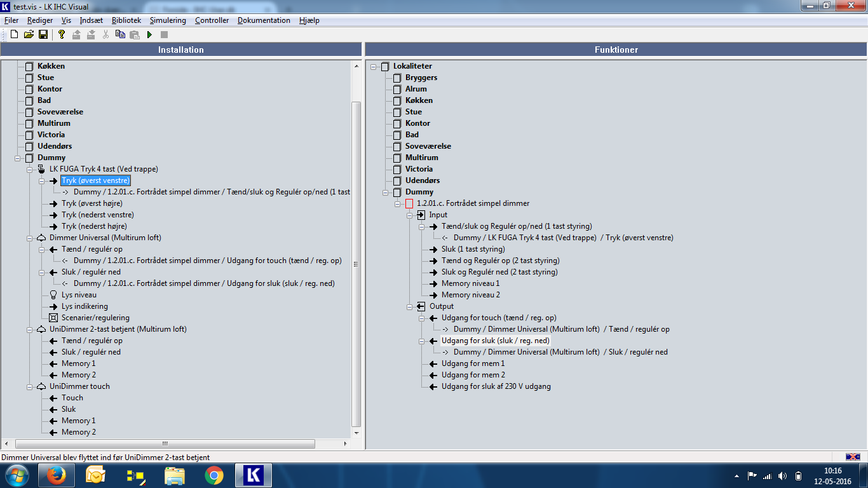Select Udgang for sluk af 230 V udgang

coord(496,386)
